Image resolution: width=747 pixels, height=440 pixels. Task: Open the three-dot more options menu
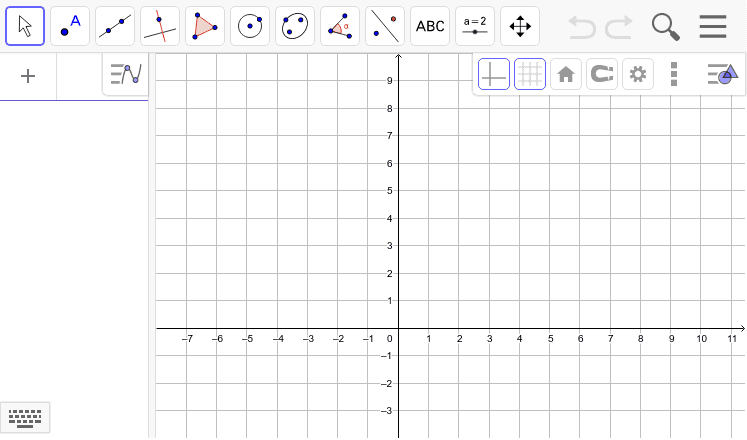[674, 74]
